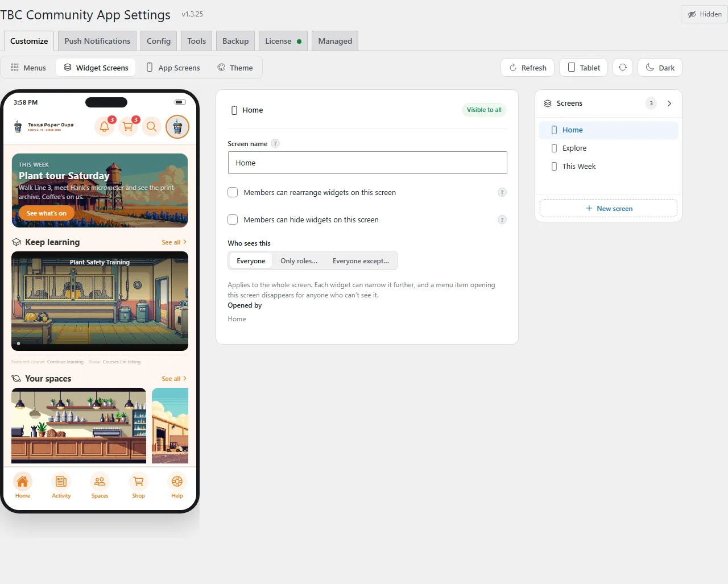Open help for hide widgets option
Viewport: 728px width, 584px height.
tap(502, 219)
